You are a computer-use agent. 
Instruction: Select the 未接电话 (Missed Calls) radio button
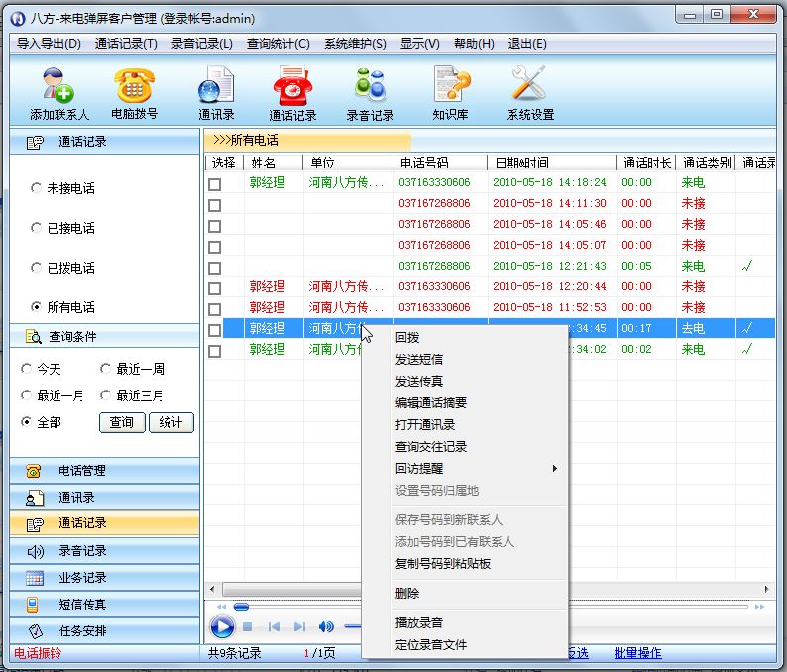37,188
